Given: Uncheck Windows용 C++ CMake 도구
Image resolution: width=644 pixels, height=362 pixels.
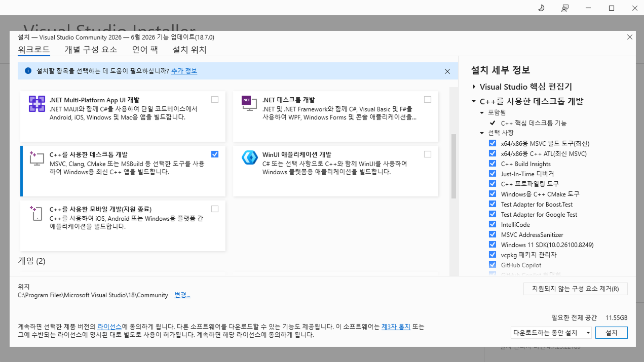Looking at the screenshot, I should click(493, 194).
